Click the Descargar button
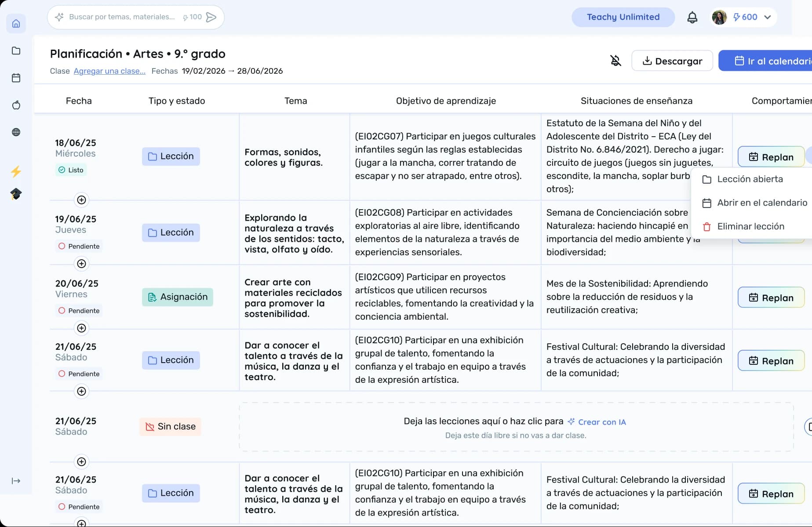812x527 pixels. [x=672, y=61]
